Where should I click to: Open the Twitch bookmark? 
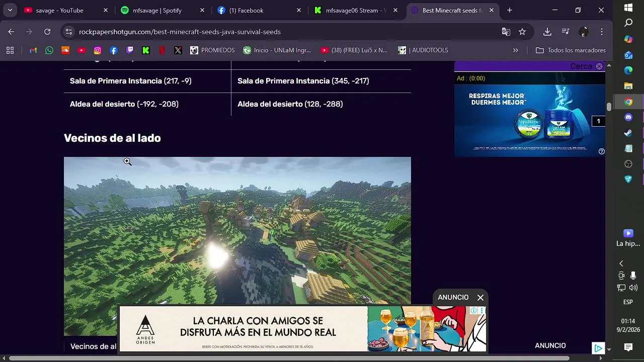click(x=130, y=50)
